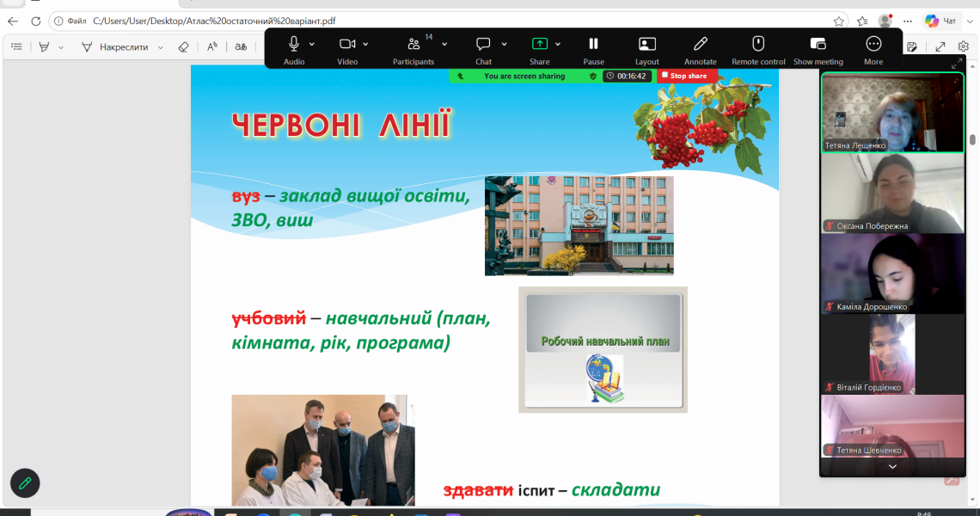Open the browser profile avatar

[885, 21]
